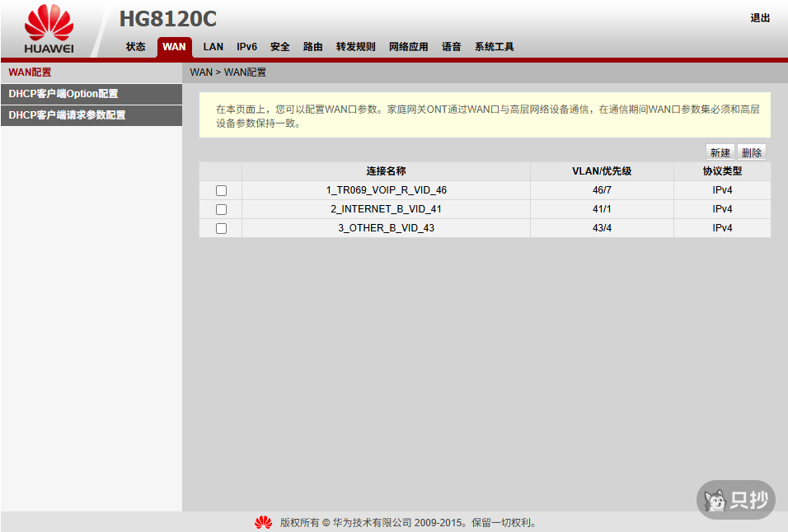Image resolution: width=788 pixels, height=532 pixels.
Task: Click the VLAN value 46/7
Action: pyautogui.click(x=602, y=190)
